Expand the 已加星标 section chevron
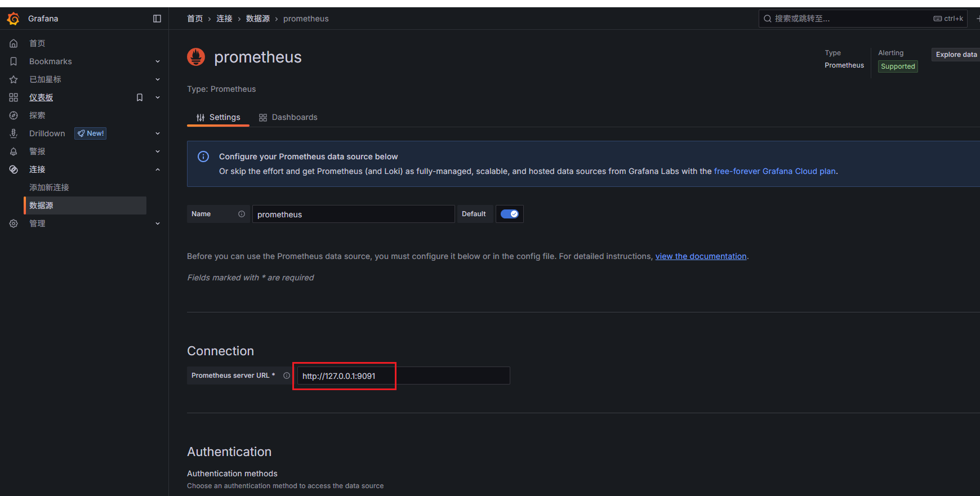 point(158,79)
